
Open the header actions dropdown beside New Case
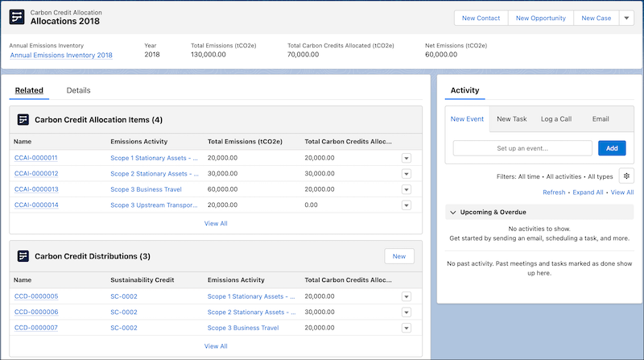pyautogui.click(x=626, y=18)
